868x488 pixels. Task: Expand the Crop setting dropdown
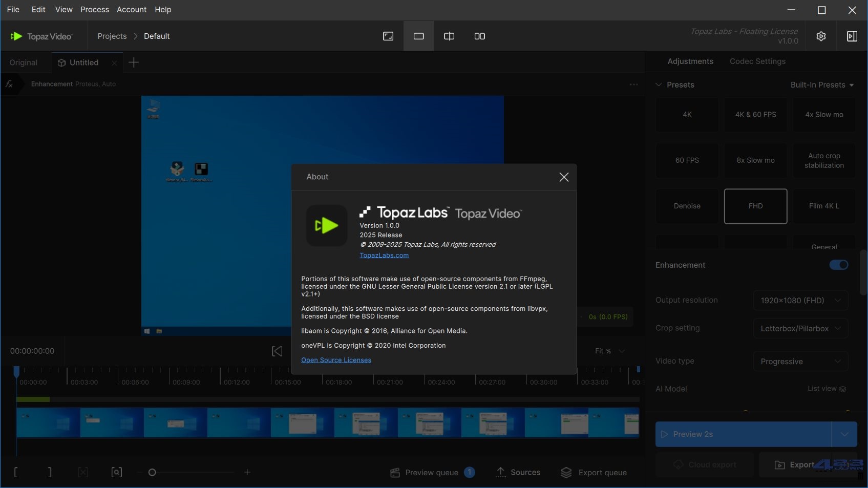[x=800, y=328]
